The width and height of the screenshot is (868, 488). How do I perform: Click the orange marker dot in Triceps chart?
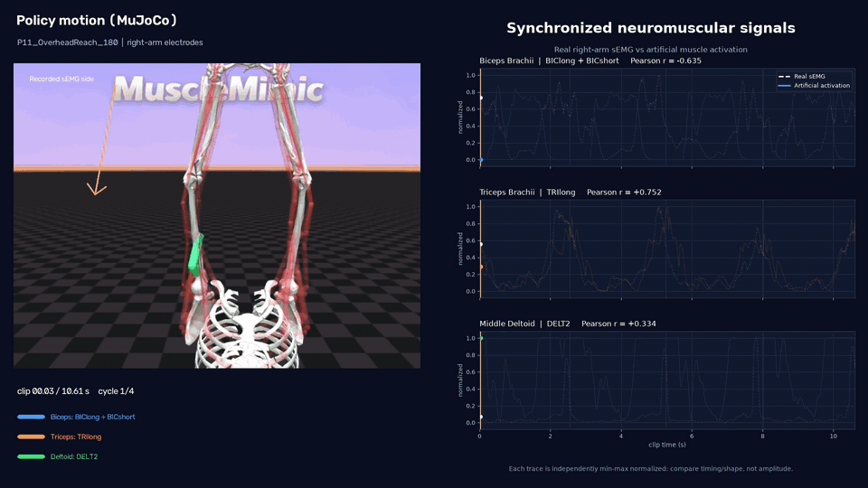pyautogui.click(x=481, y=267)
